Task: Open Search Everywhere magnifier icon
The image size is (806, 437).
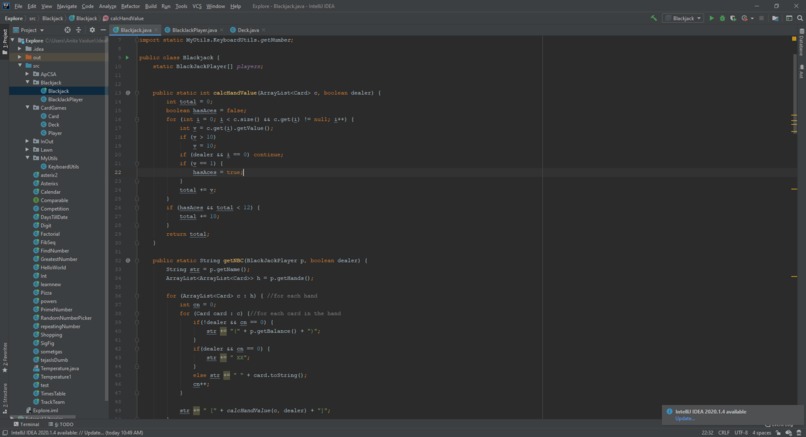Action: [800, 18]
